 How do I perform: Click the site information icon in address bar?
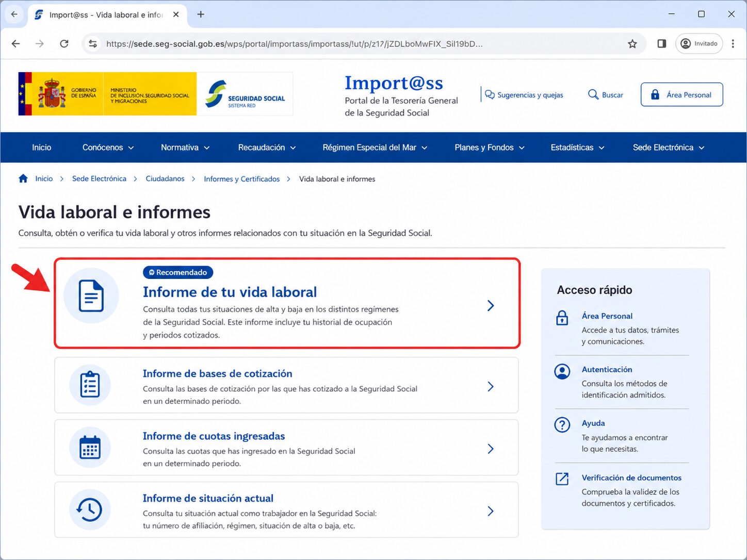tap(93, 44)
